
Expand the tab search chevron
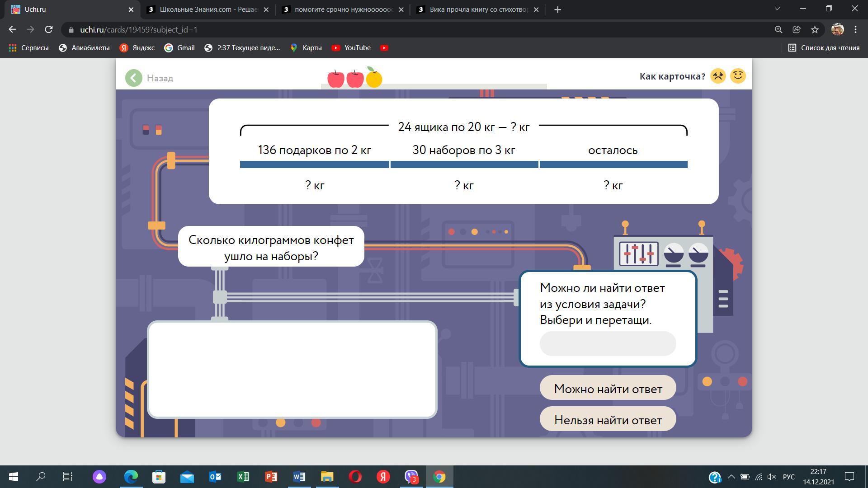point(778,9)
